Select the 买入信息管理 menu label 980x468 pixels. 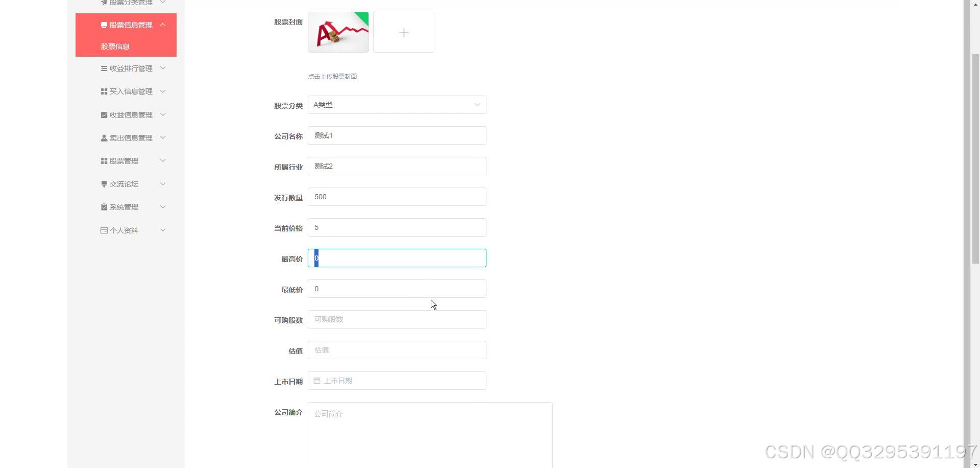[131, 91]
